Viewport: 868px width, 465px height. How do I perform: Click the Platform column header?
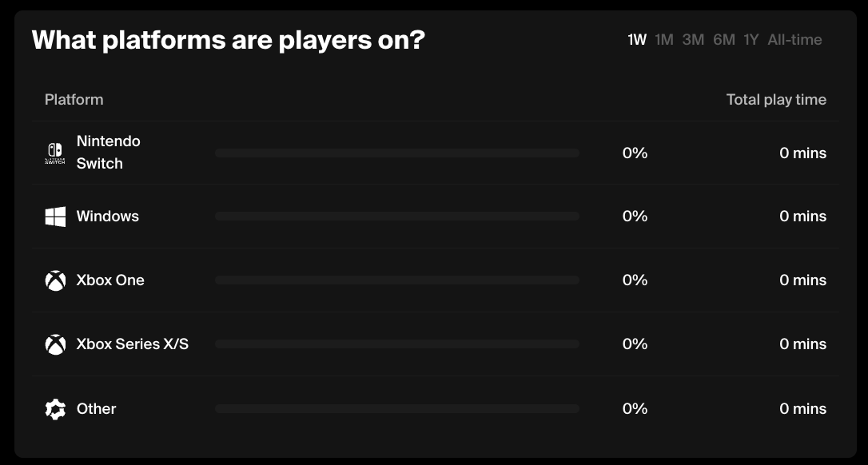(x=74, y=100)
